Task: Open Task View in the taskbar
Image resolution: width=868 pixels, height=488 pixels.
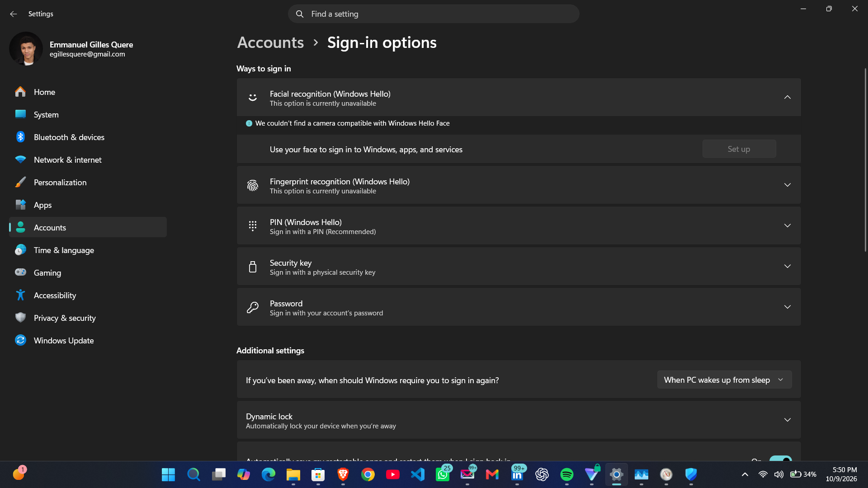Action: (x=219, y=474)
